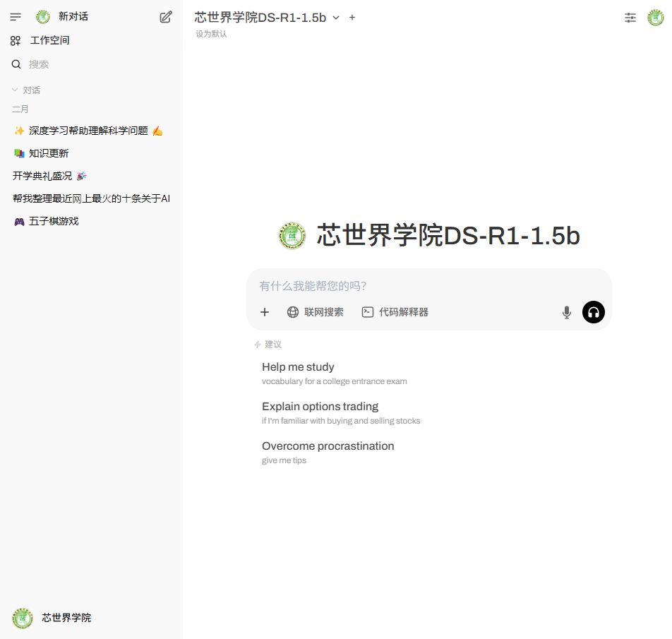Click the 建议 suggestions label
This screenshot has width=672, height=639.
pyautogui.click(x=273, y=344)
